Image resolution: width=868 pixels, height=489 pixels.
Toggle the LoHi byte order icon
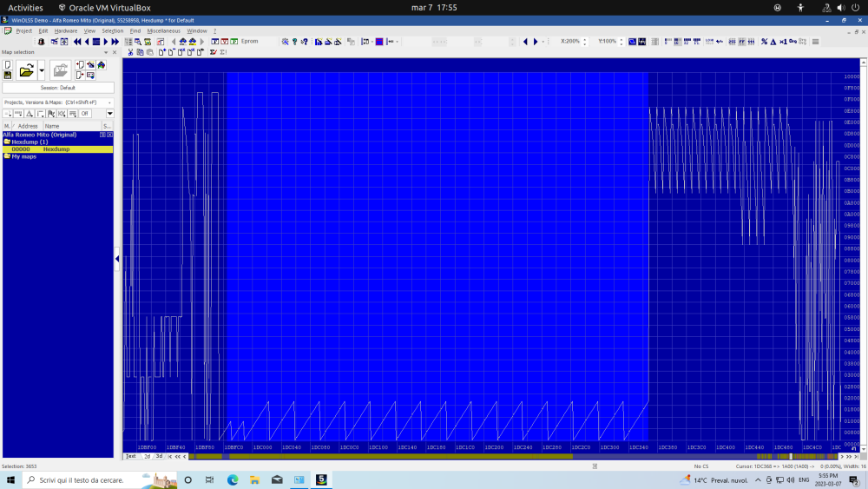click(709, 42)
